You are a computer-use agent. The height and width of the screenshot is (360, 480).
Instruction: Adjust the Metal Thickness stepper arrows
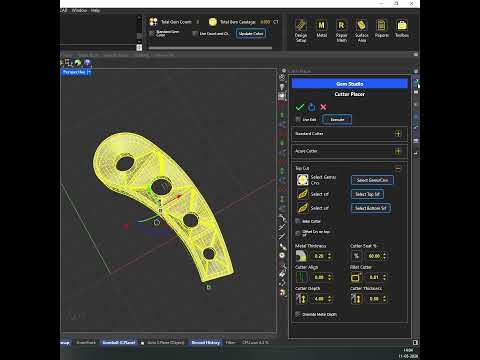tap(329, 256)
